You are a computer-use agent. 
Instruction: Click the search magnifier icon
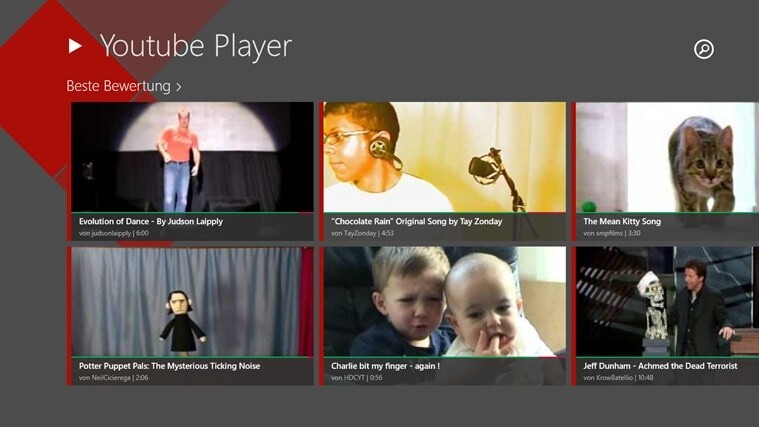click(x=703, y=49)
